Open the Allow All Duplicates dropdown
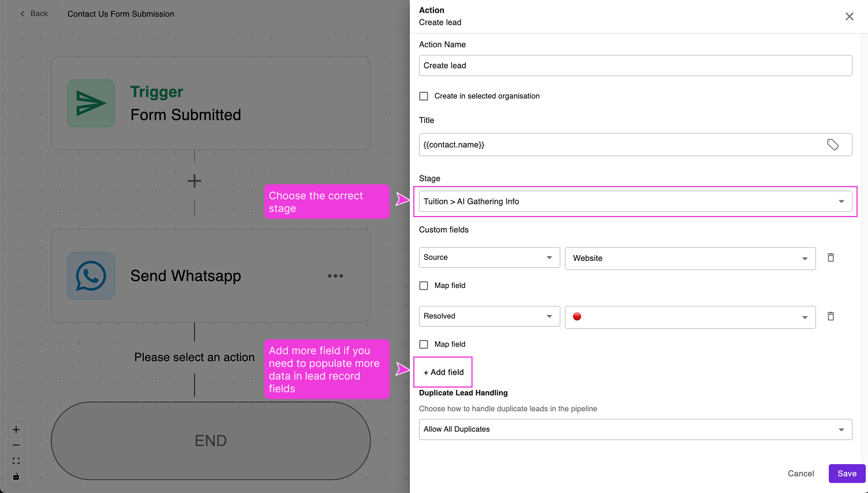This screenshot has width=868, height=493. (x=635, y=429)
